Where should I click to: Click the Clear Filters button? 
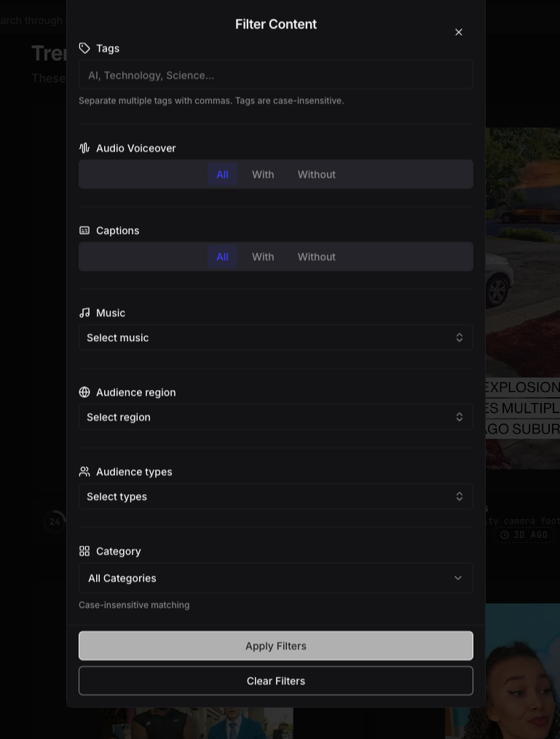pos(276,681)
